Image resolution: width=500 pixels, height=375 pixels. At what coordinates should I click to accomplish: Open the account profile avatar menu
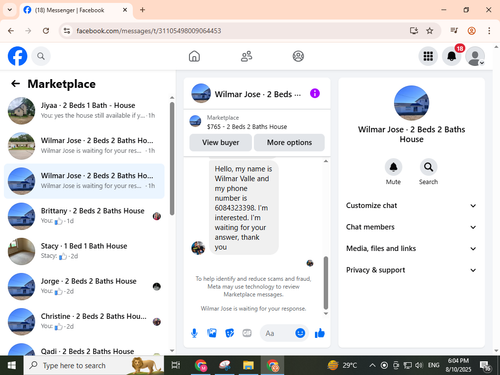click(x=475, y=56)
